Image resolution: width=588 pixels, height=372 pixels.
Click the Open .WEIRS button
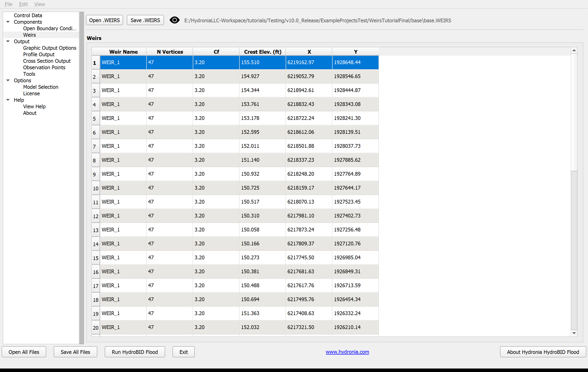click(105, 20)
